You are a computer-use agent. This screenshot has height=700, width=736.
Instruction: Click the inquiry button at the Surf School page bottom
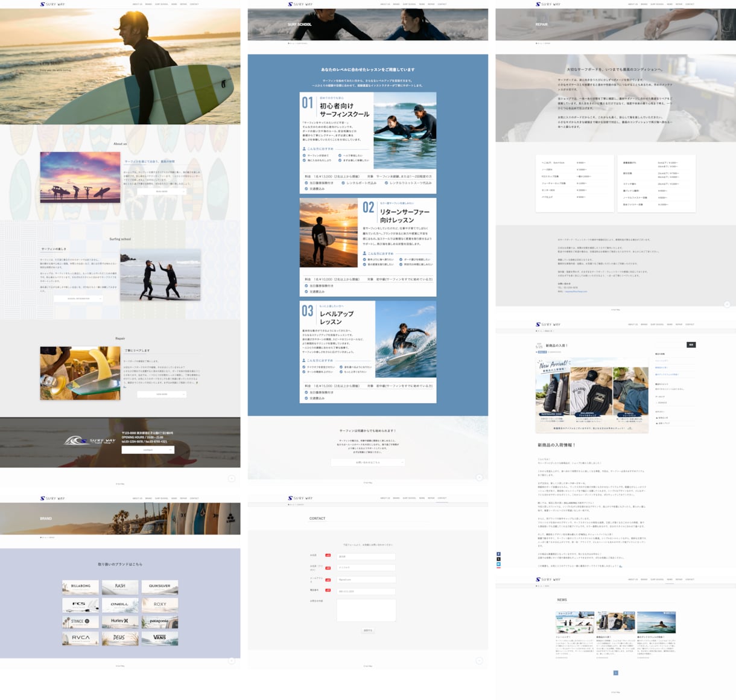tap(368, 462)
